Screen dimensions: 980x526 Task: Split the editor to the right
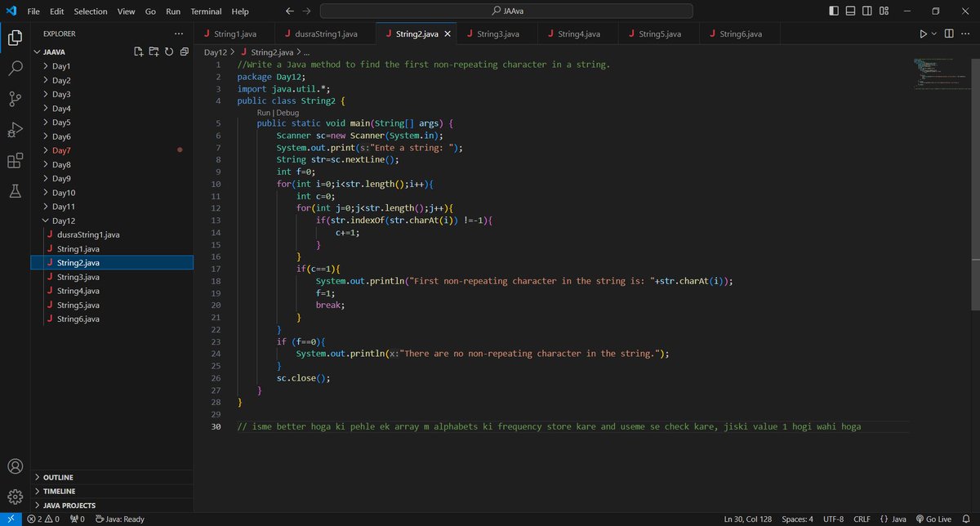[949, 33]
